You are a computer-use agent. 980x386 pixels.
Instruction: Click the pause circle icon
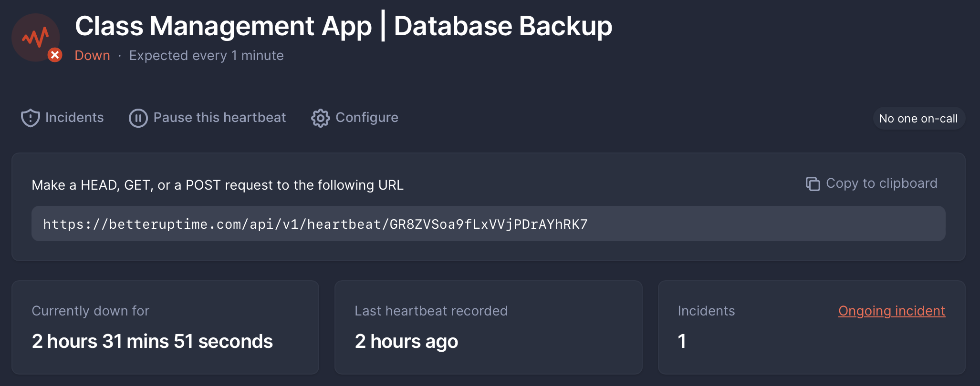138,118
